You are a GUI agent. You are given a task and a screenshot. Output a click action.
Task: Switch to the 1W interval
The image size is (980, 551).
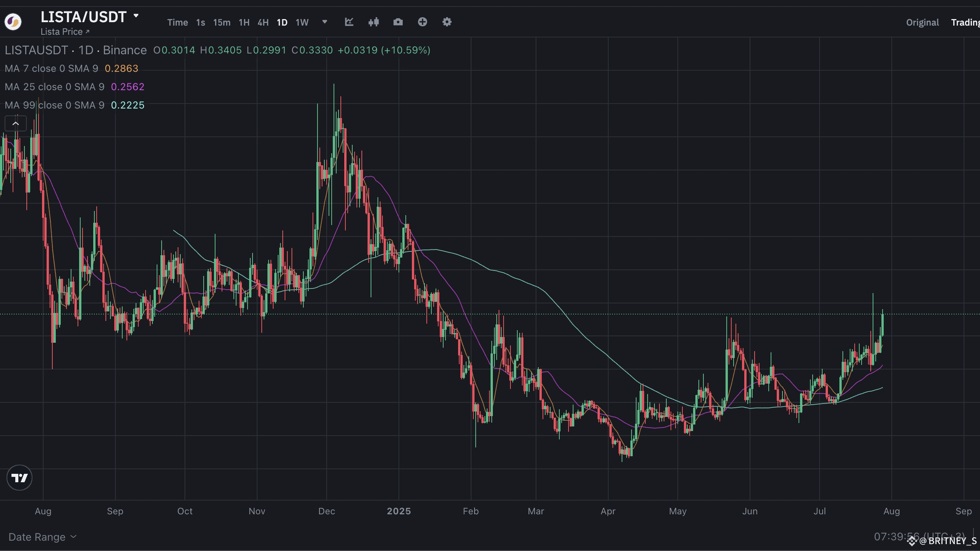(x=302, y=23)
